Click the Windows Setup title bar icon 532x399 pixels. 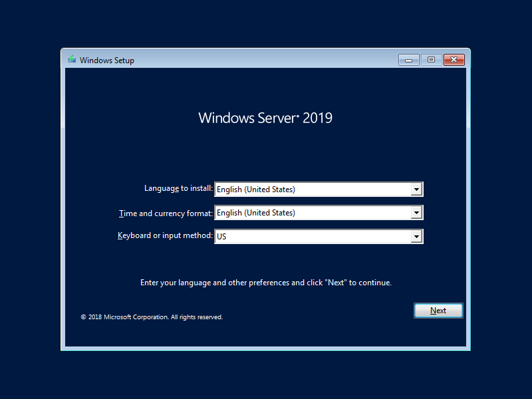pyautogui.click(x=72, y=60)
